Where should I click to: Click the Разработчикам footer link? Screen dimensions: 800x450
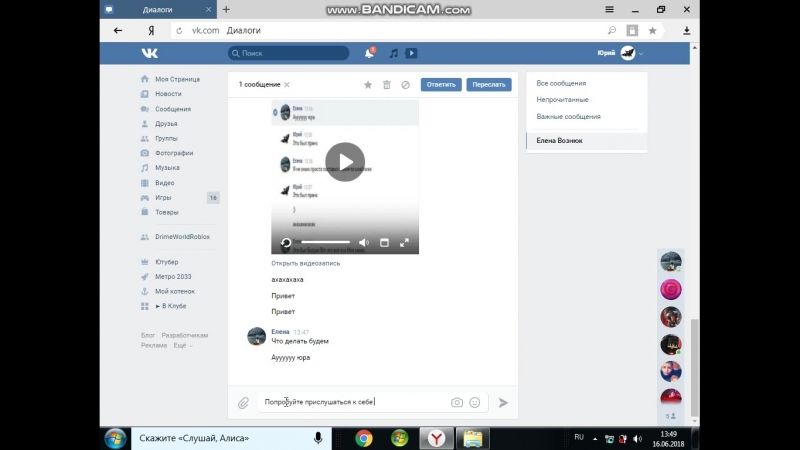pos(185,335)
